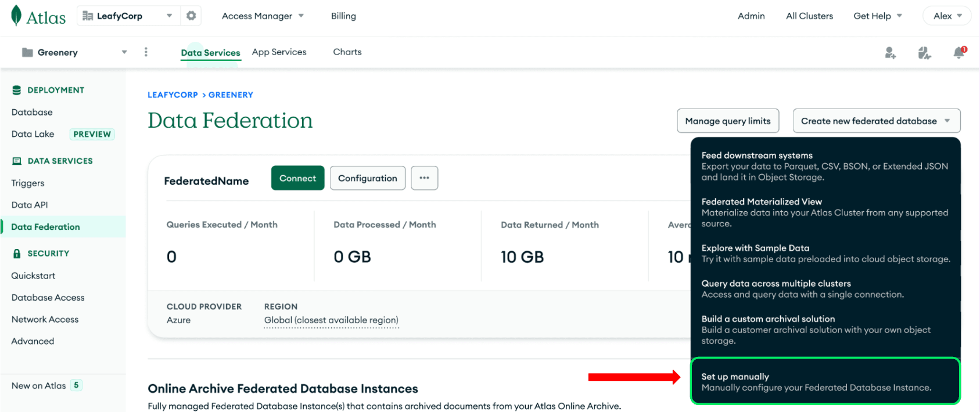This screenshot has width=980, height=412.
Task: Switch to the Charts tab
Action: tap(347, 52)
